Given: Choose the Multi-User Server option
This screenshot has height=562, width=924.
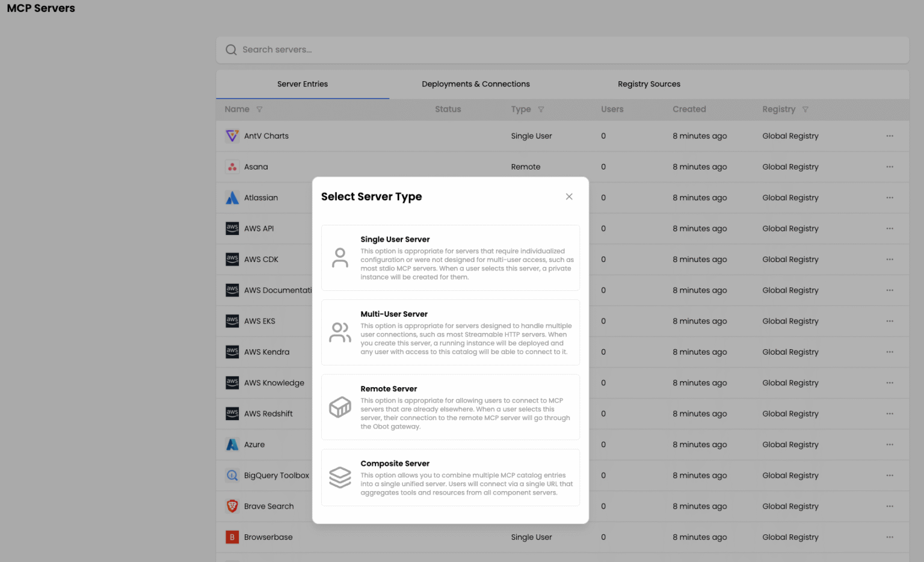Looking at the screenshot, I should tap(450, 332).
